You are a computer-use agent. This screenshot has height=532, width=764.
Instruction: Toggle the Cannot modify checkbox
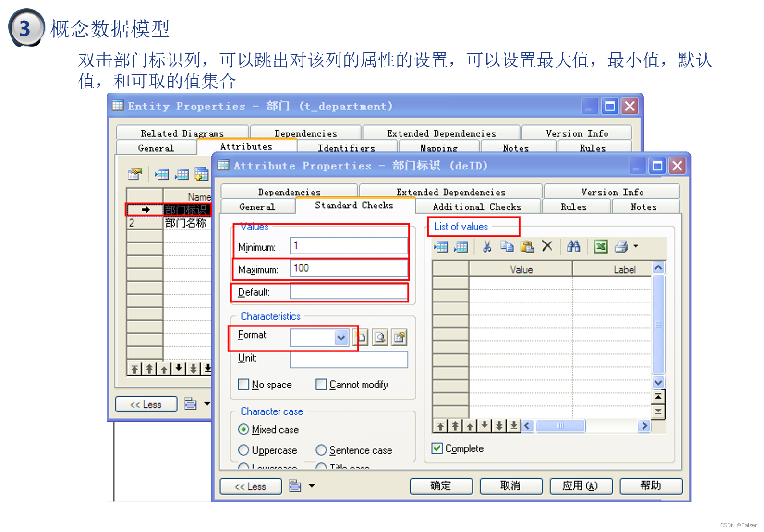tap(321, 385)
